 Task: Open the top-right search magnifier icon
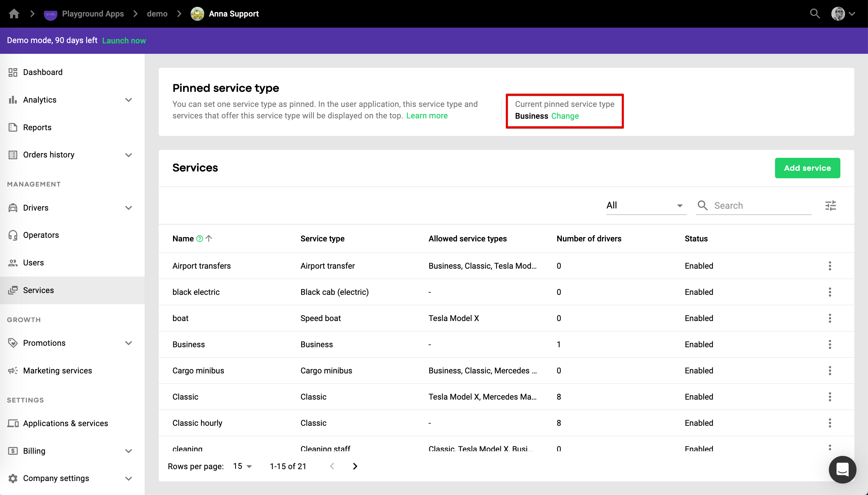pos(815,14)
